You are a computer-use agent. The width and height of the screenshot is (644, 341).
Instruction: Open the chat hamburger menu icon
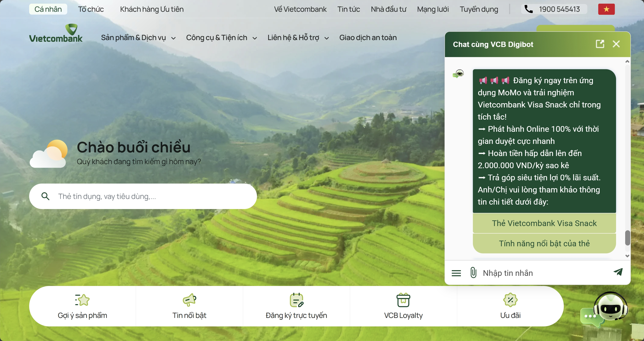(x=456, y=273)
